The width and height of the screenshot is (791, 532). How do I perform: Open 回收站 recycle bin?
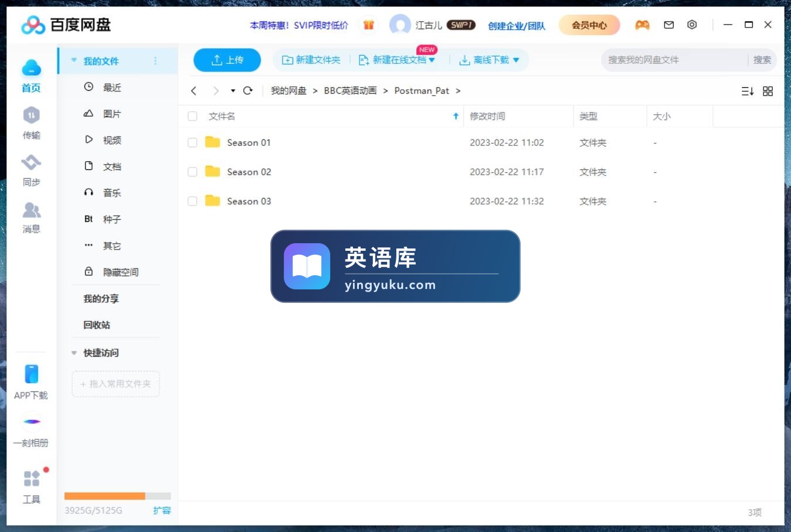[x=97, y=325]
